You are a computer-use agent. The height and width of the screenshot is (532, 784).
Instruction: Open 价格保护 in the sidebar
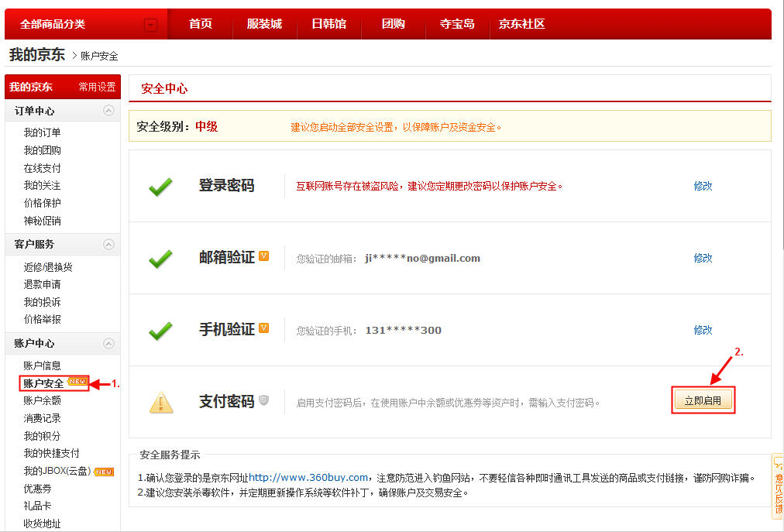(x=42, y=203)
